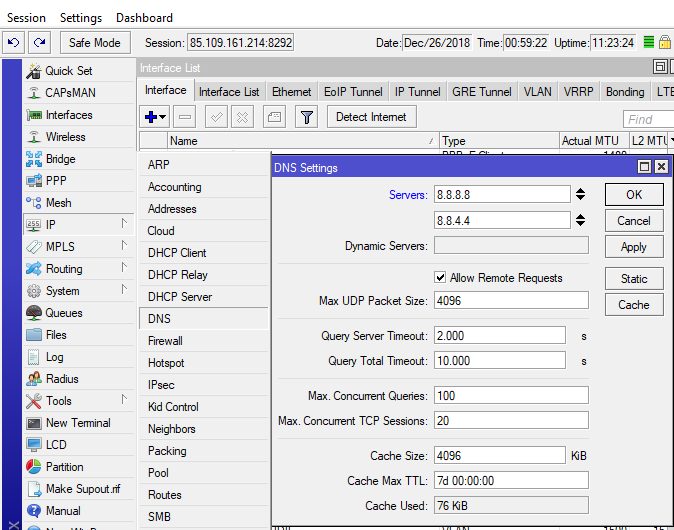674x530 pixels.
Task: Open Radius in the sidebar
Action: click(x=80, y=379)
